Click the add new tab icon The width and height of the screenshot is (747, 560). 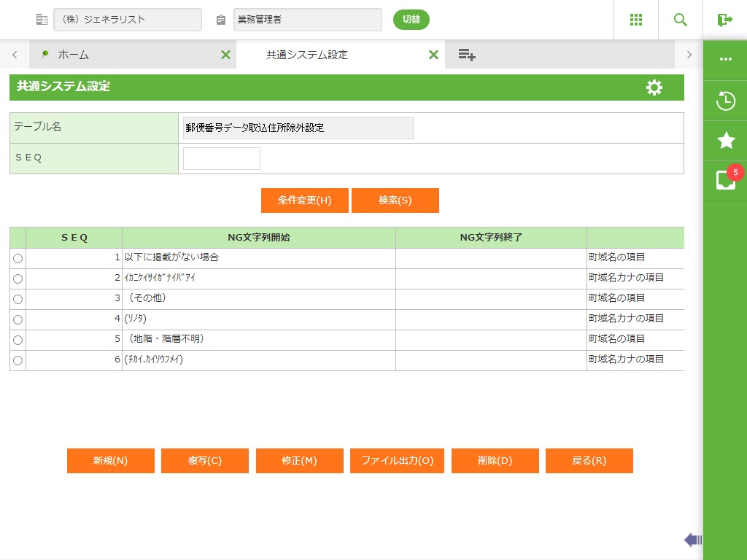[x=467, y=55]
